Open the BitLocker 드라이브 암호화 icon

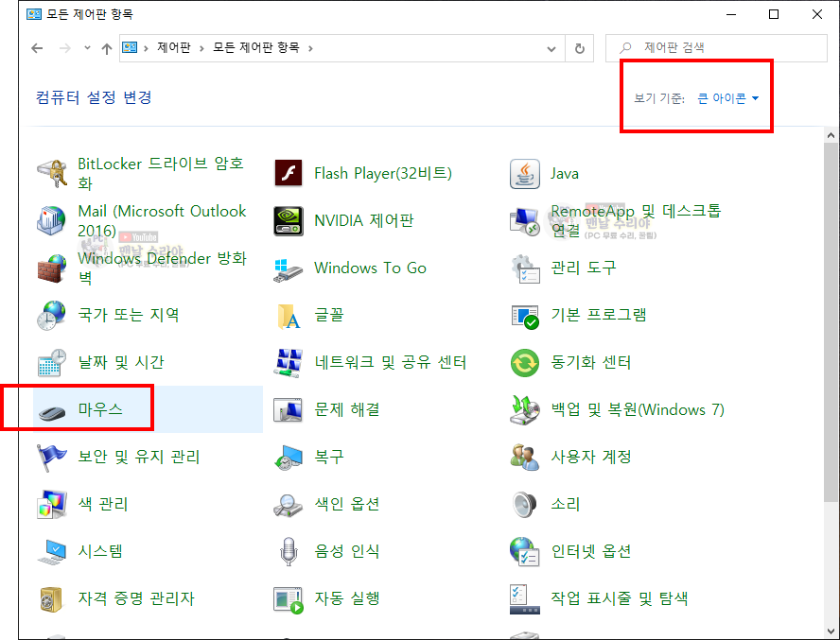tap(52, 174)
